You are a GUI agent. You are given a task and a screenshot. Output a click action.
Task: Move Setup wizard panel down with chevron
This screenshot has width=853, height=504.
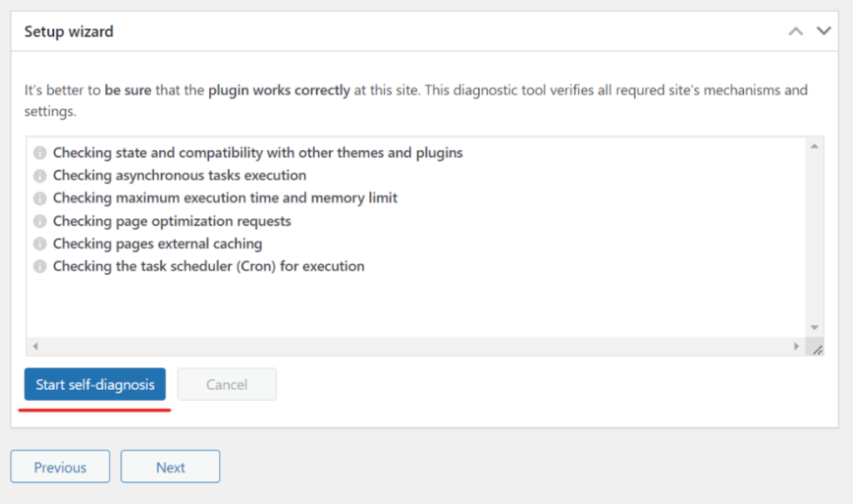[824, 31]
